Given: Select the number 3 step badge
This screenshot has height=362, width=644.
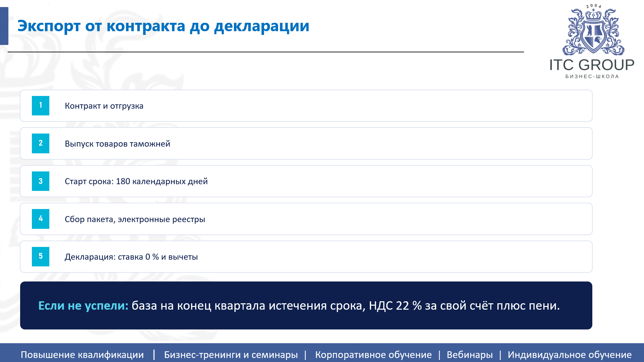Looking at the screenshot, I should (41, 181).
